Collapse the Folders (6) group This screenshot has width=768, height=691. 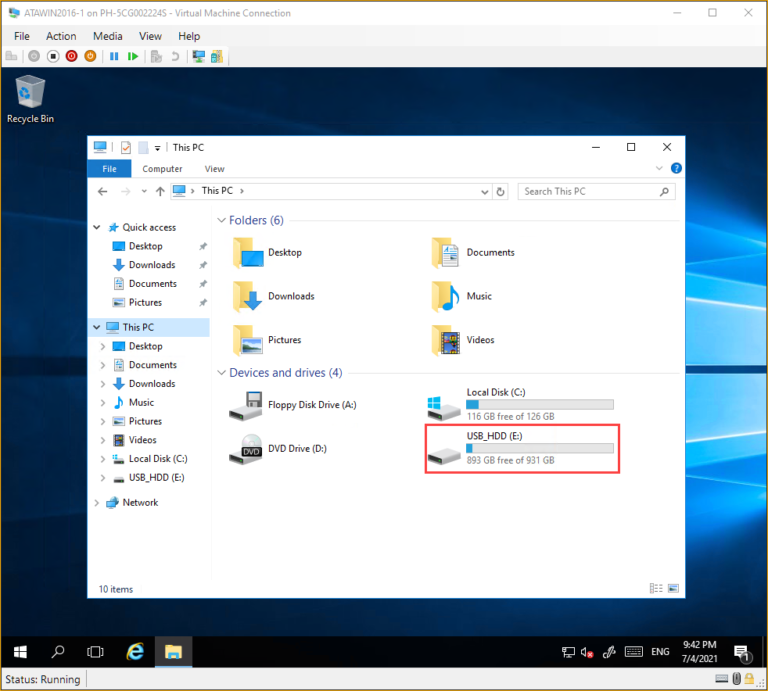(x=222, y=220)
